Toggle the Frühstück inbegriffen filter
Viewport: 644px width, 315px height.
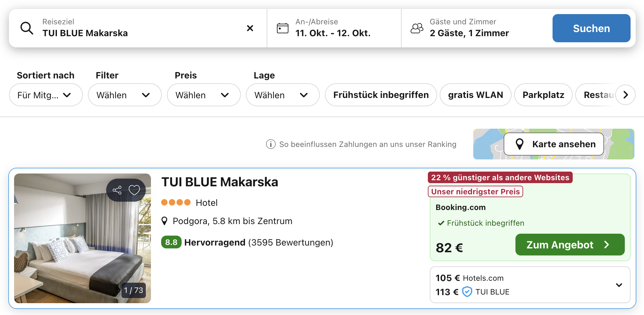pyautogui.click(x=381, y=95)
